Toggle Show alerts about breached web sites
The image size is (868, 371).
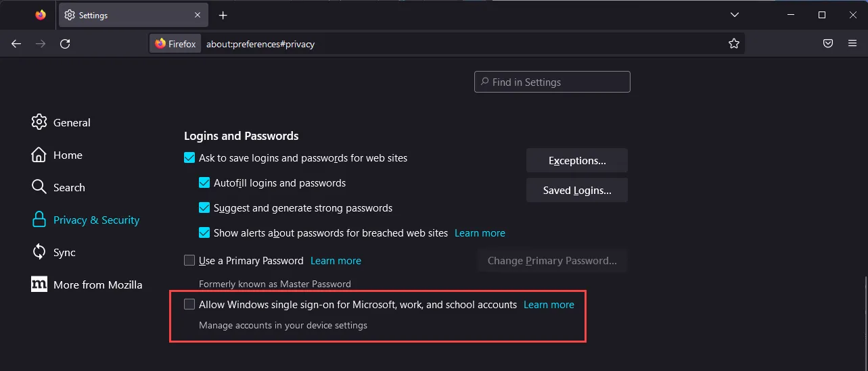tap(204, 233)
